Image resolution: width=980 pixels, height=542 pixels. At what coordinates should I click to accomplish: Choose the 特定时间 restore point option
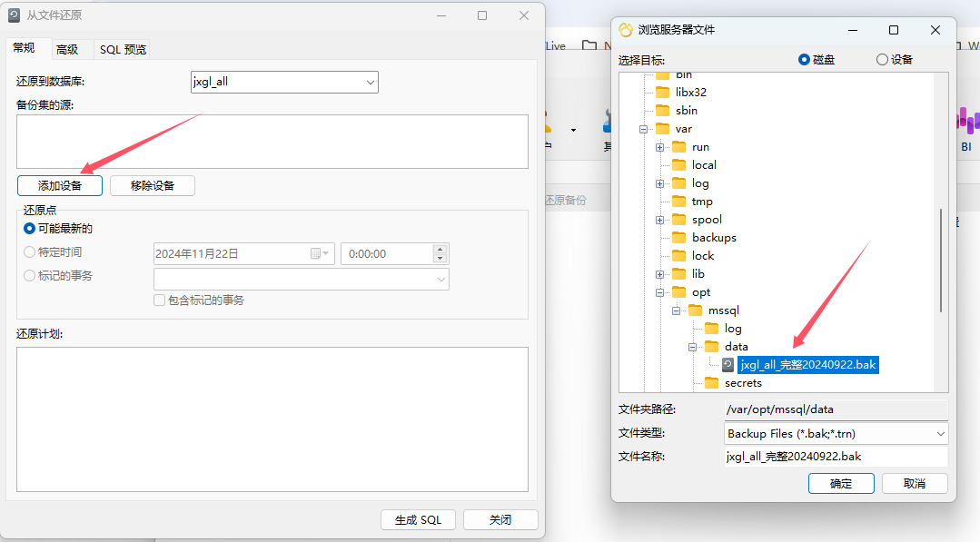[x=29, y=252]
